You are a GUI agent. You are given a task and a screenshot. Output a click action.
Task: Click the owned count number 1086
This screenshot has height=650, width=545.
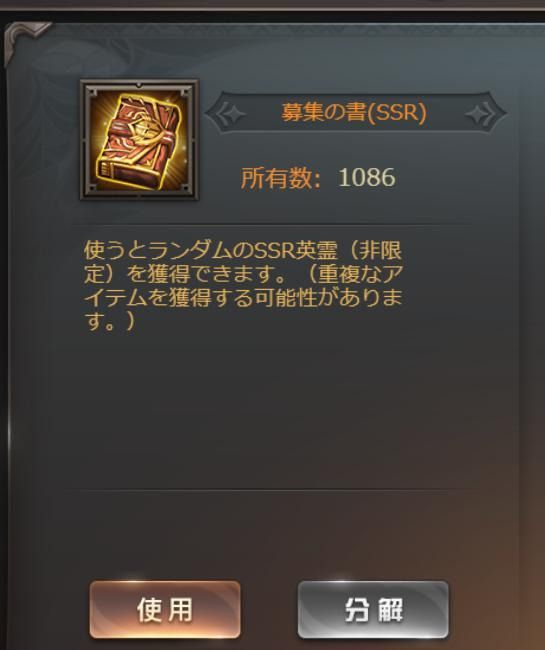pyautogui.click(x=367, y=177)
